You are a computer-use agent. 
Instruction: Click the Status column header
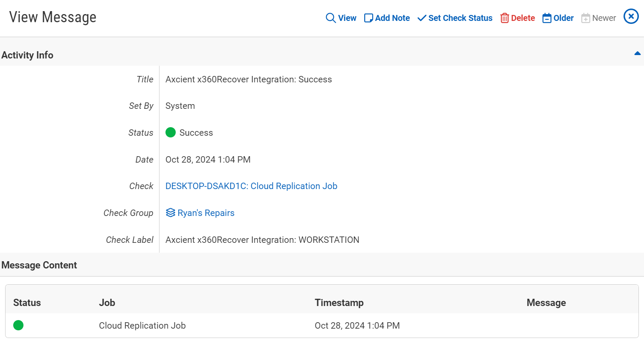[27, 303]
